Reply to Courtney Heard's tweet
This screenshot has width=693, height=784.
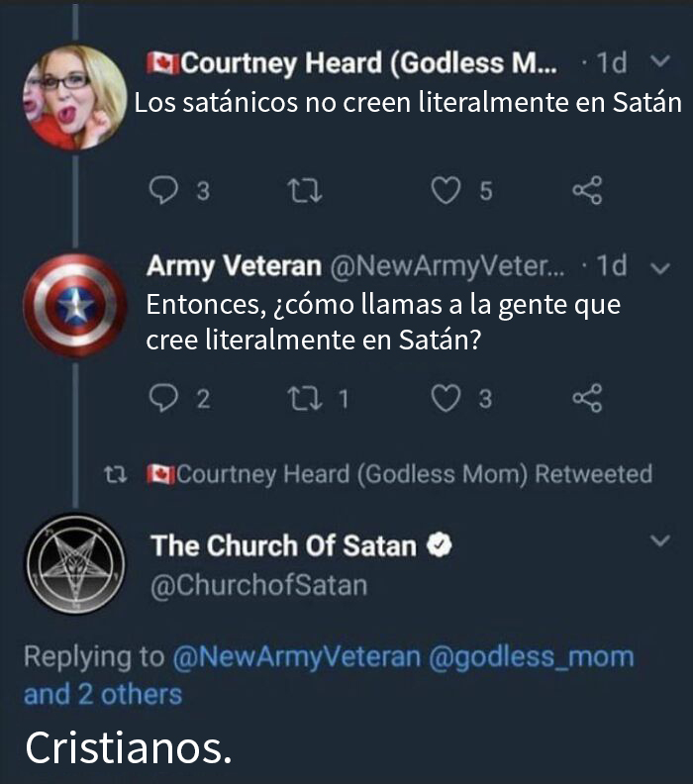pyautogui.click(x=161, y=192)
